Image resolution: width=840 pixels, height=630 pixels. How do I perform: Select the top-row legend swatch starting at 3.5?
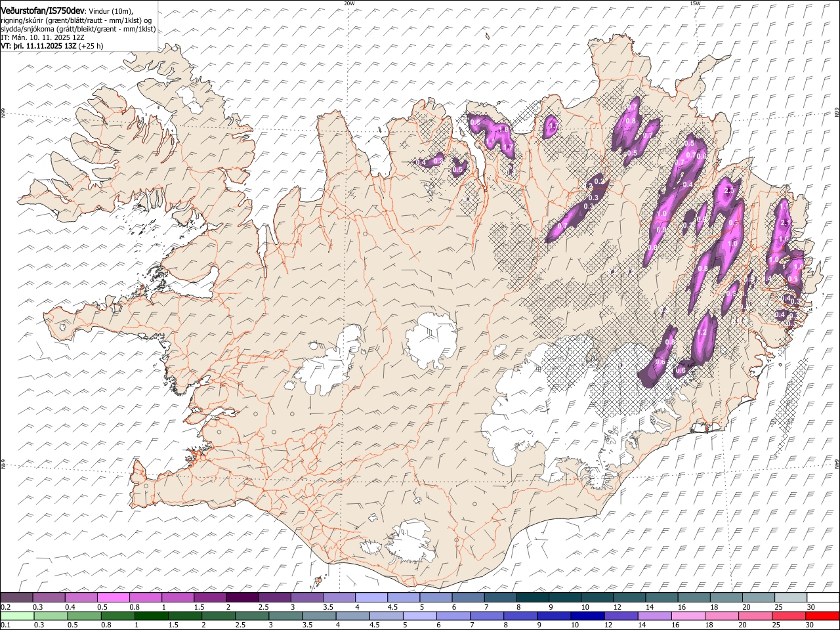point(339,597)
